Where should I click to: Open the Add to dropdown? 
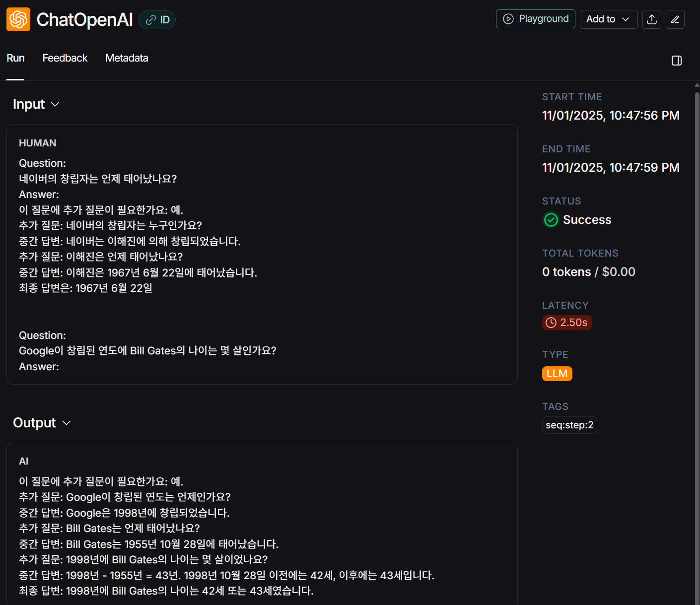pos(609,19)
